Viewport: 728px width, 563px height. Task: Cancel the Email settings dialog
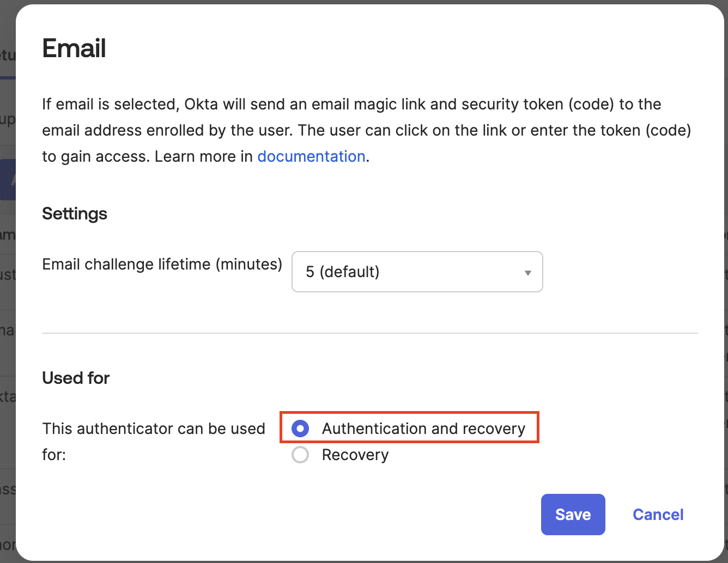(x=658, y=514)
